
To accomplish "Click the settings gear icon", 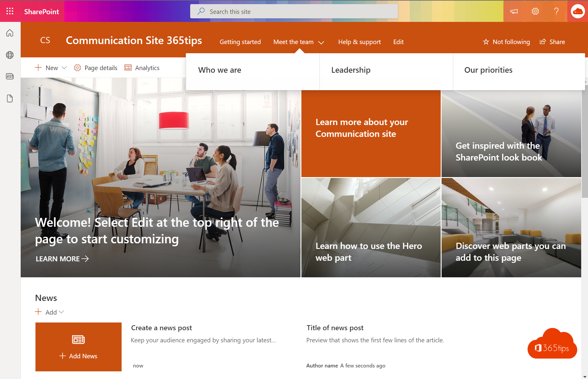I will tap(535, 11).
